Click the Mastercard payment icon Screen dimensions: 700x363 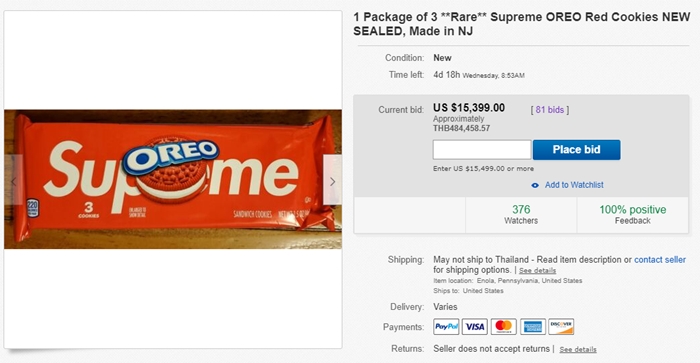(x=504, y=327)
